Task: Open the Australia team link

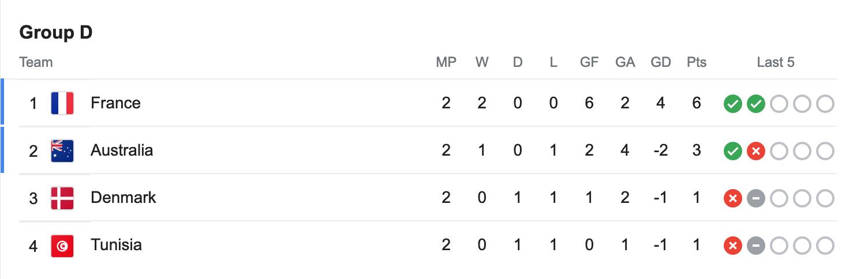Action: click(x=122, y=150)
